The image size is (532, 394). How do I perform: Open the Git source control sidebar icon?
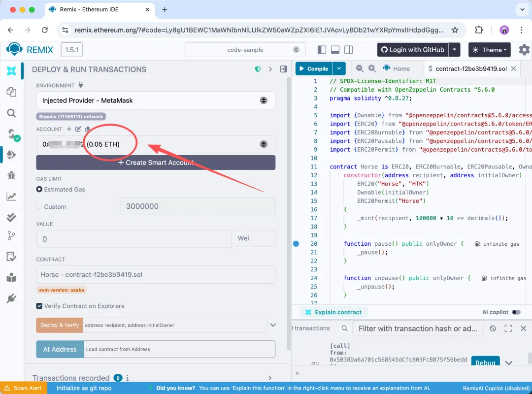coord(11,236)
